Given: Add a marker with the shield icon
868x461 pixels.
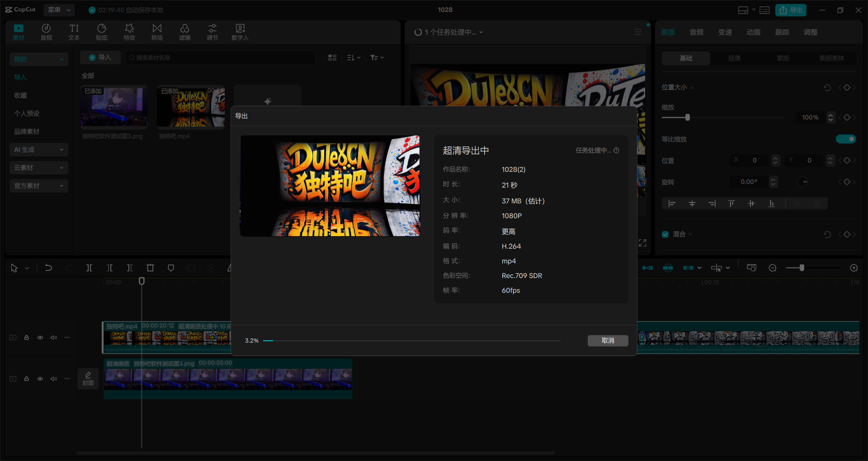Looking at the screenshot, I should [x=171, y=268].
